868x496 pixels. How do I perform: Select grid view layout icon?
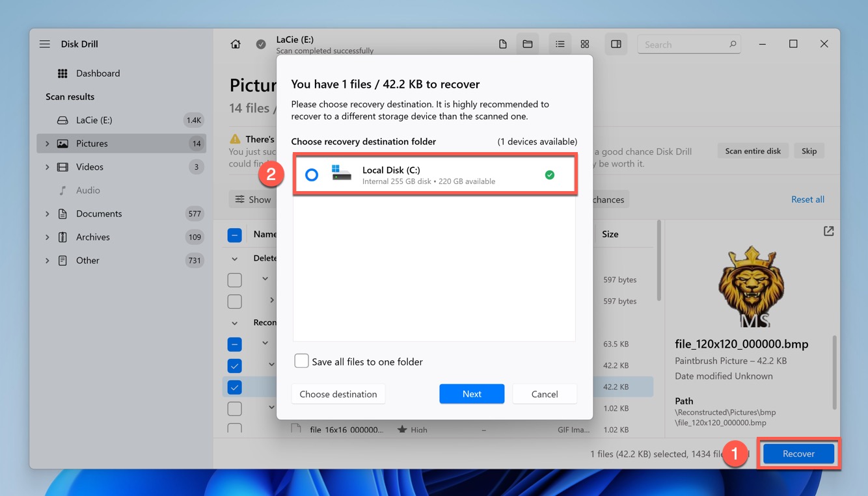(585, 44)
